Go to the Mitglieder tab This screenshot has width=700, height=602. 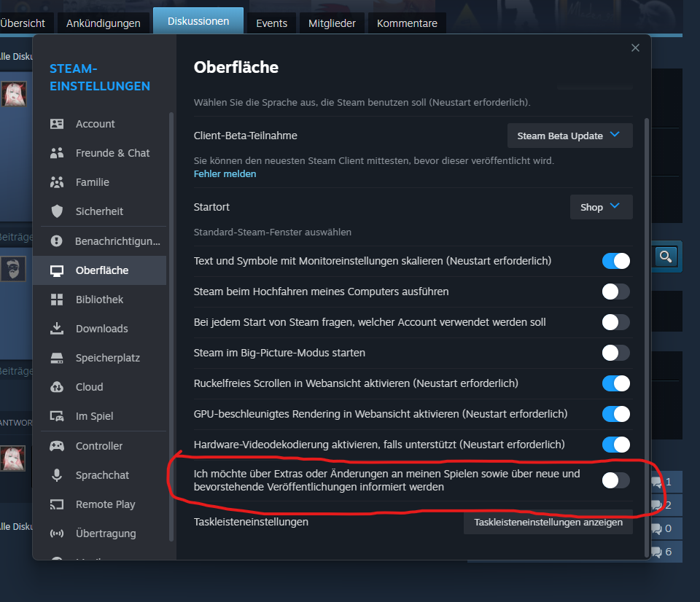point(332,23)
